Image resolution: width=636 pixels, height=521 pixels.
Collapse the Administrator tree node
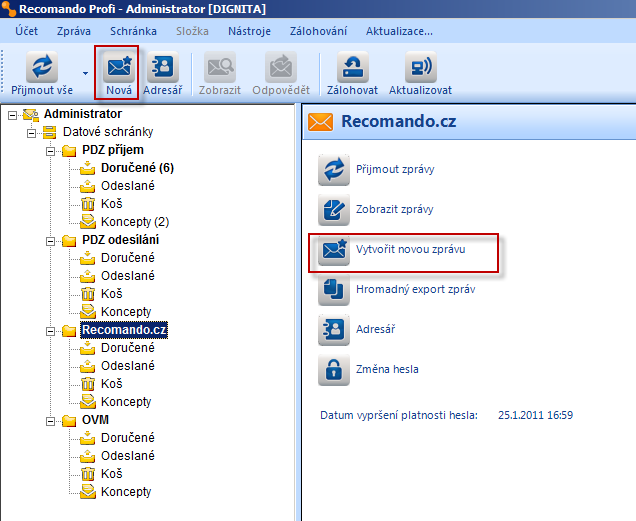tap(13, 115)
